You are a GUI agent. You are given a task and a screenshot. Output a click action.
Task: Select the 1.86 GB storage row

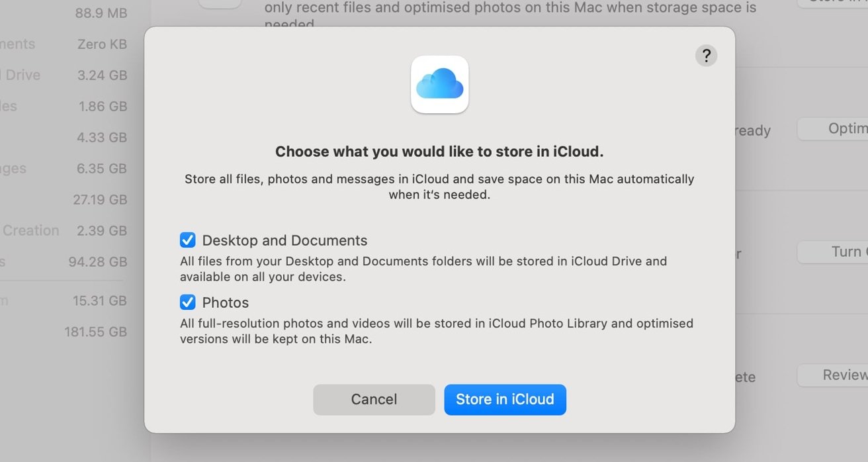64,106
